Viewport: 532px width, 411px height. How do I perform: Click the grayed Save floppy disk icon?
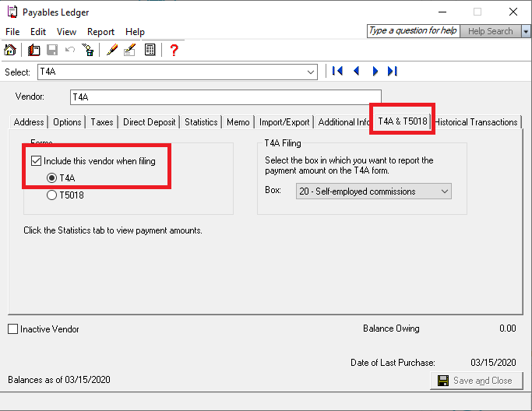(x=52, y=50)
